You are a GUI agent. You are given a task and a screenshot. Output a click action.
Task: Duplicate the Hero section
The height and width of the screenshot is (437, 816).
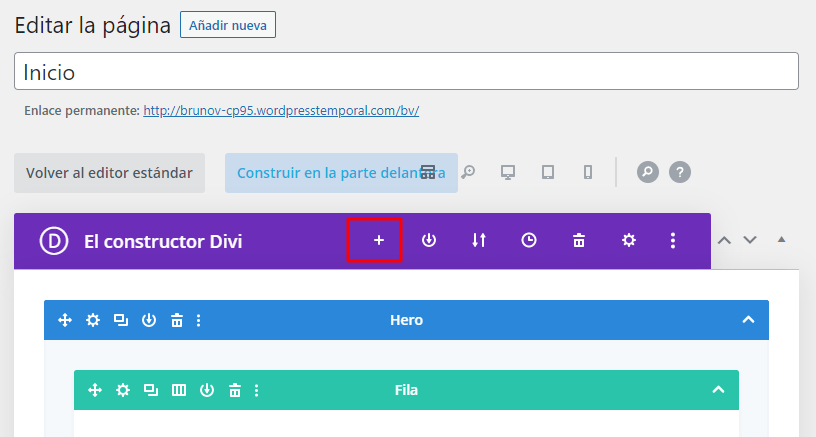click(121, 320)
